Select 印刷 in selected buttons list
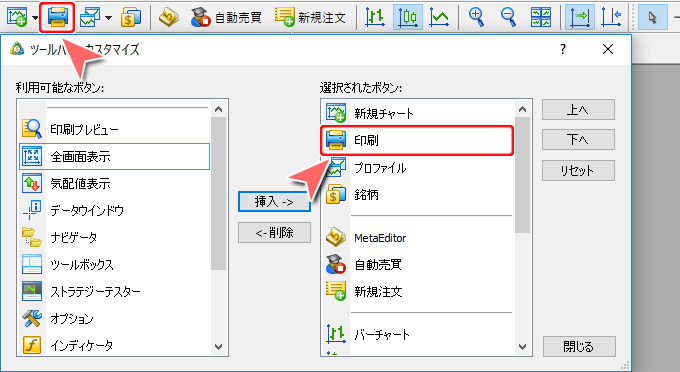Image resolution: width=680 pixels, height=372 pixels. (x=418, y=140)
